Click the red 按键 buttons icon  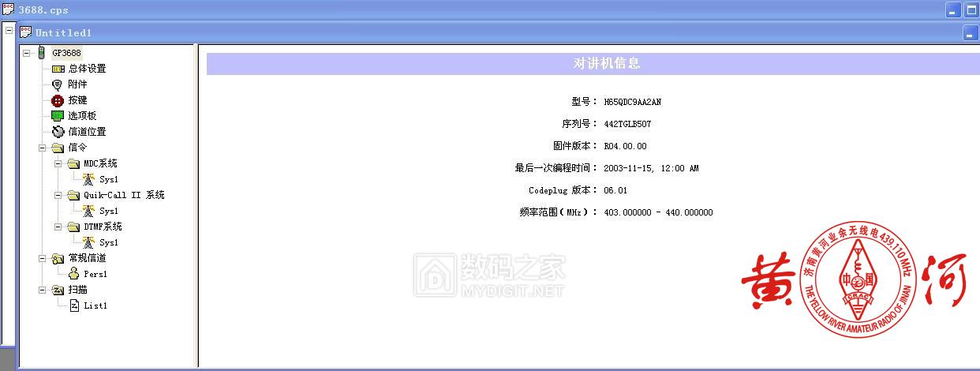[x=57, y=100]
